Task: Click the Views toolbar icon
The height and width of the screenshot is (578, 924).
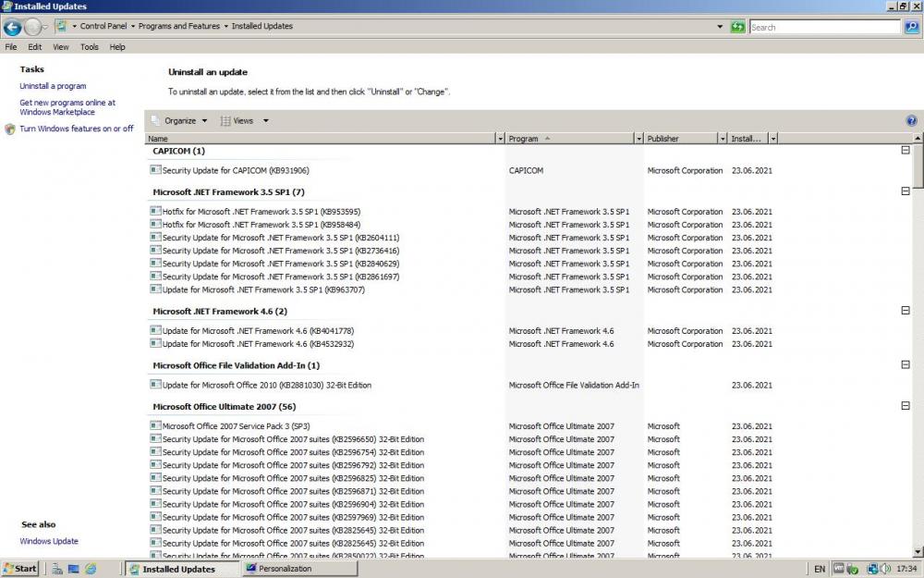Action: pos(226,121)
